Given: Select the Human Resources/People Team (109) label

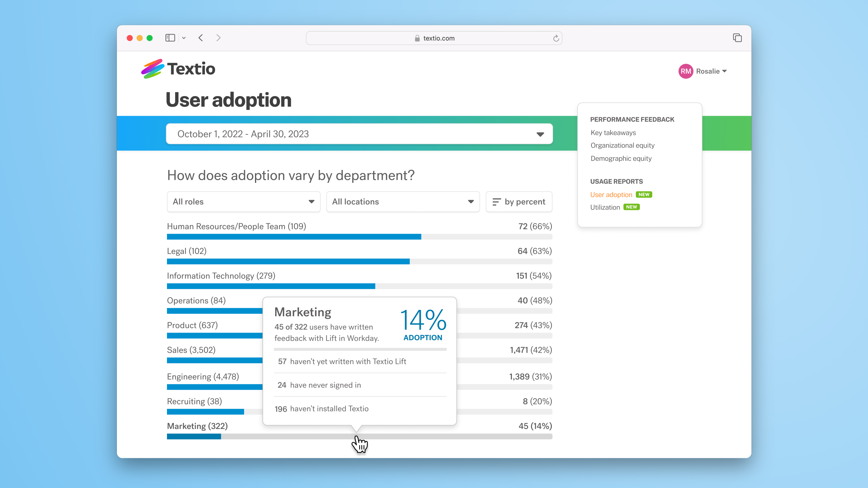Looking at the screenshot, I should pyautogui.click(x=236, y=226).
